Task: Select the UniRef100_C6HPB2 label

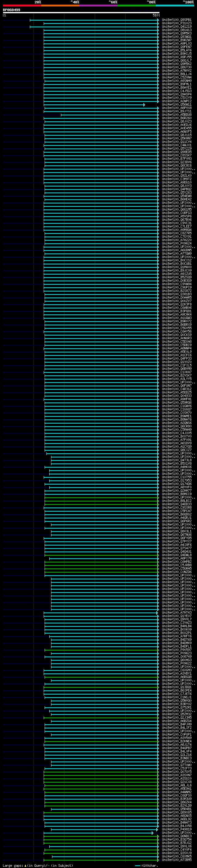Action: click(x=176, y=562)
